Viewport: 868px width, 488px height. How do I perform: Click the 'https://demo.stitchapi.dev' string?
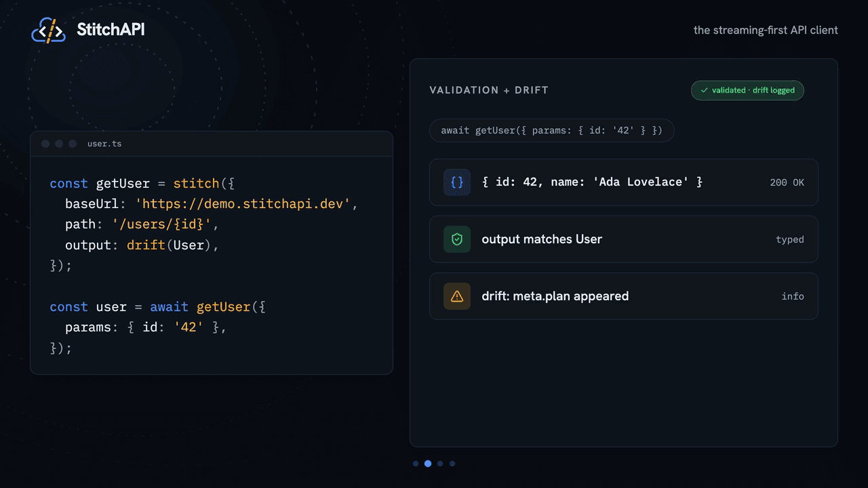click(x=243, y=204)
